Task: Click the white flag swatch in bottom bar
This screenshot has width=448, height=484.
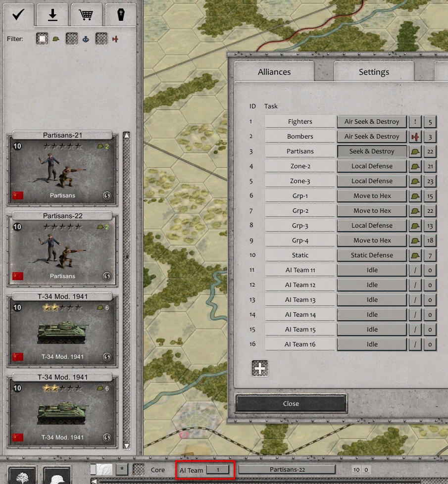Action: coord(104,469)
